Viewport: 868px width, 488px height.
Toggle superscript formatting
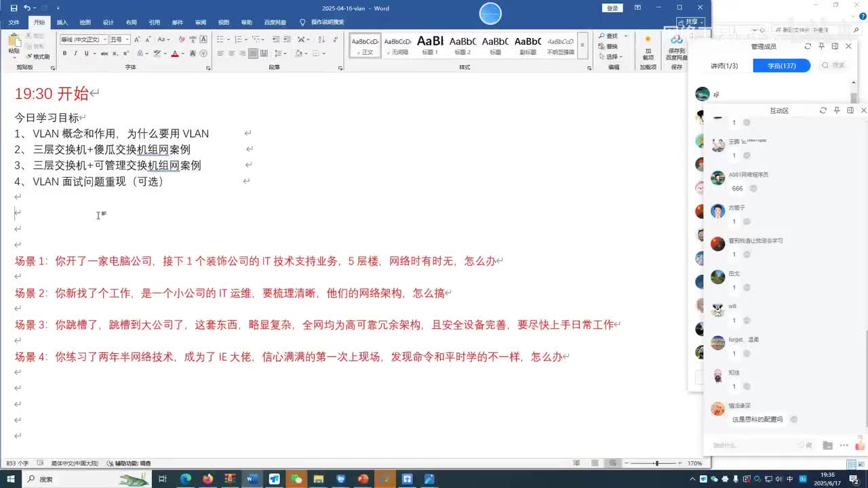click(125, 54)
